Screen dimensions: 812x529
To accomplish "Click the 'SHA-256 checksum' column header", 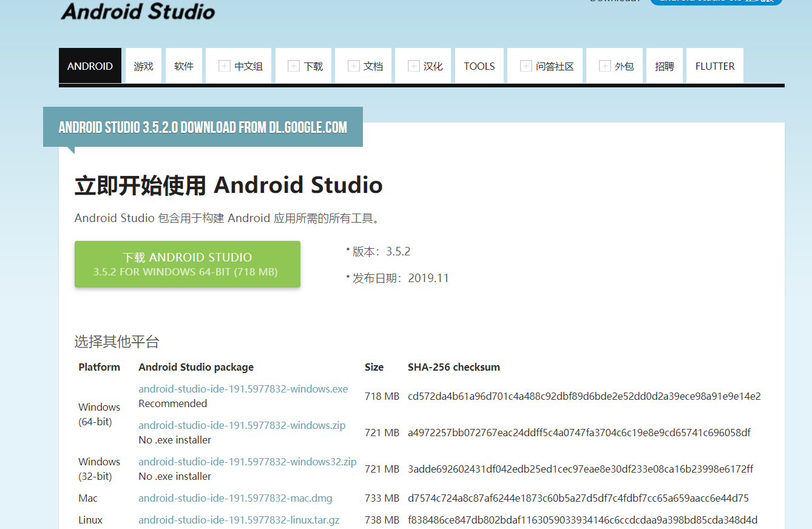I will 454,367.
